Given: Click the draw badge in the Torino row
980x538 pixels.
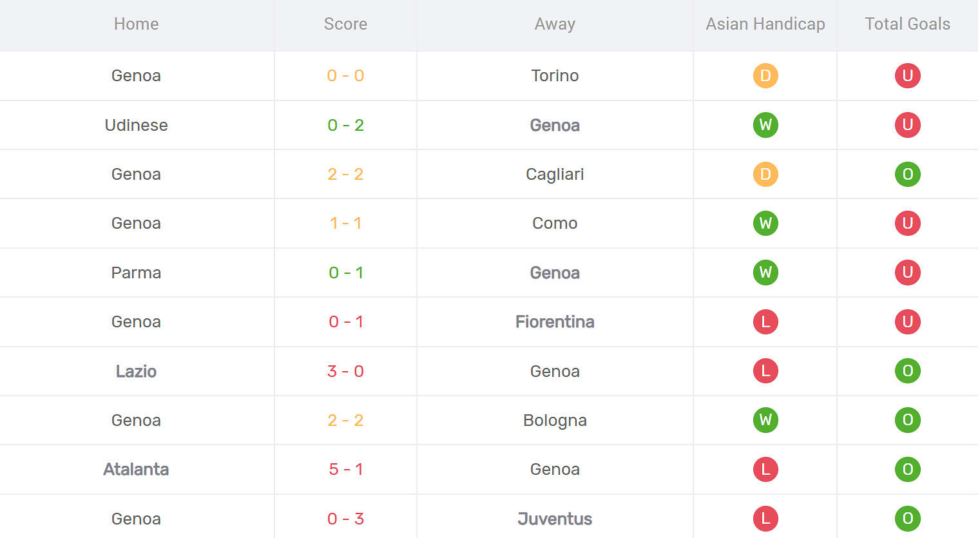Looking at the screenshot, I should [x=765, y=75].
